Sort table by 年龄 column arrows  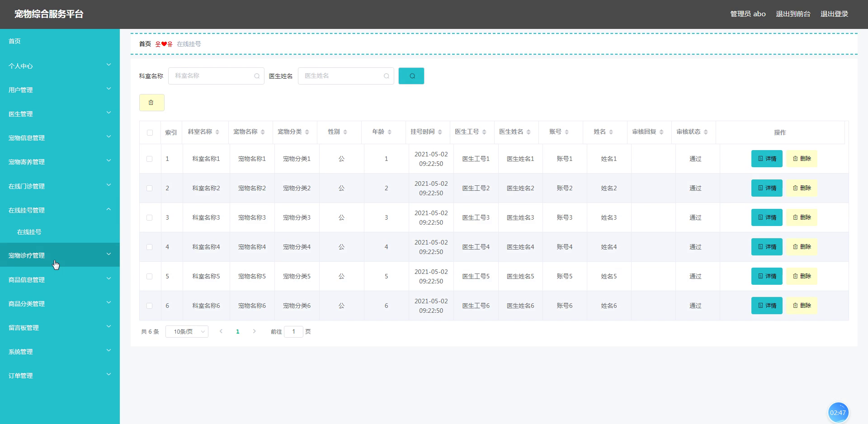tap(390, 132)
